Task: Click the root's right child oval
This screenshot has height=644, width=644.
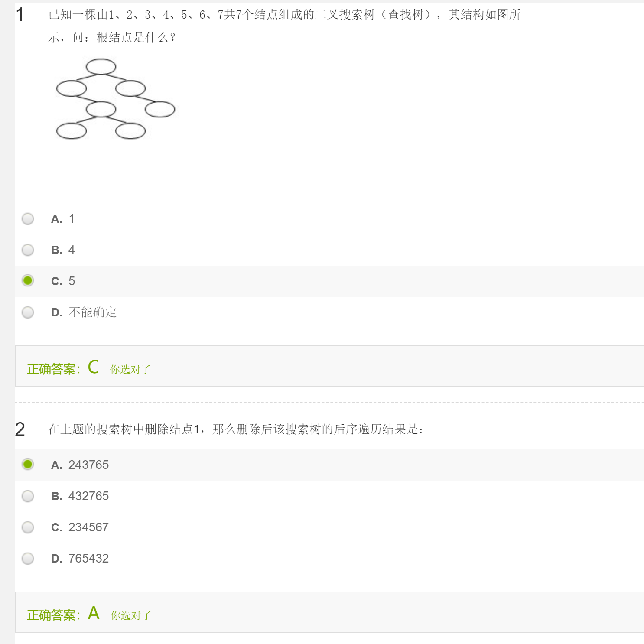Action: 130,88
